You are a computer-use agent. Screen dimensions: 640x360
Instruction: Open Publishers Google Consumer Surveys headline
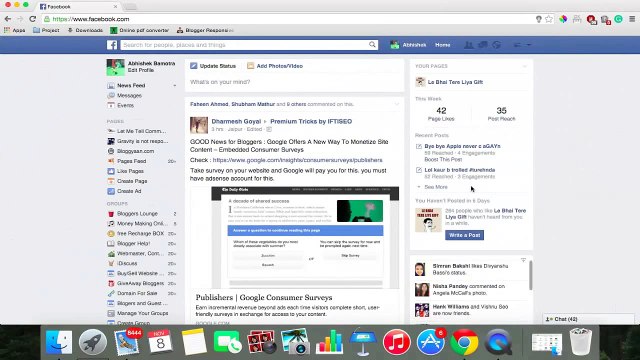coord(264,298)
